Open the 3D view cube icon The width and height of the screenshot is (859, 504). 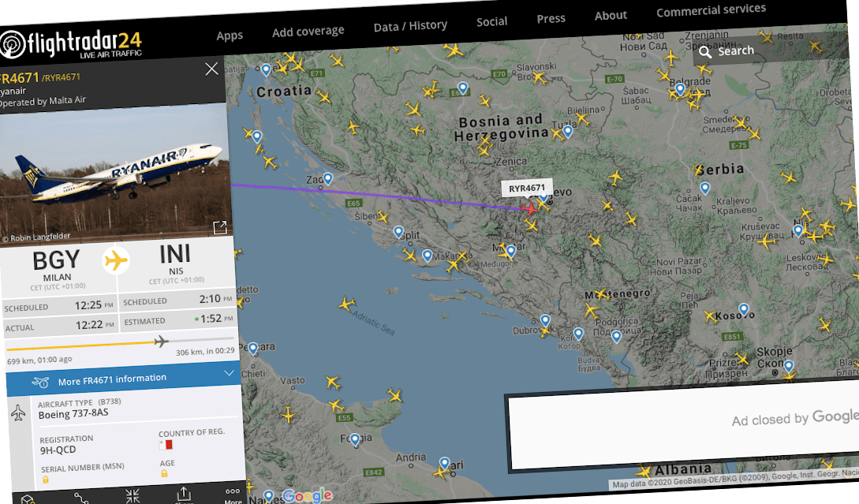pos(28,500)
